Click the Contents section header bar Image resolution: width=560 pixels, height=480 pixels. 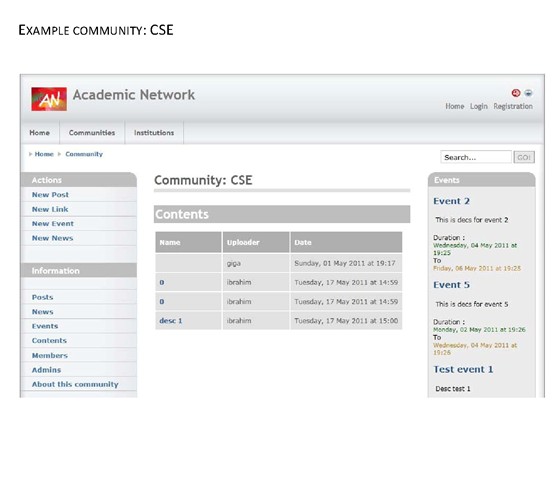click(282, 214)
